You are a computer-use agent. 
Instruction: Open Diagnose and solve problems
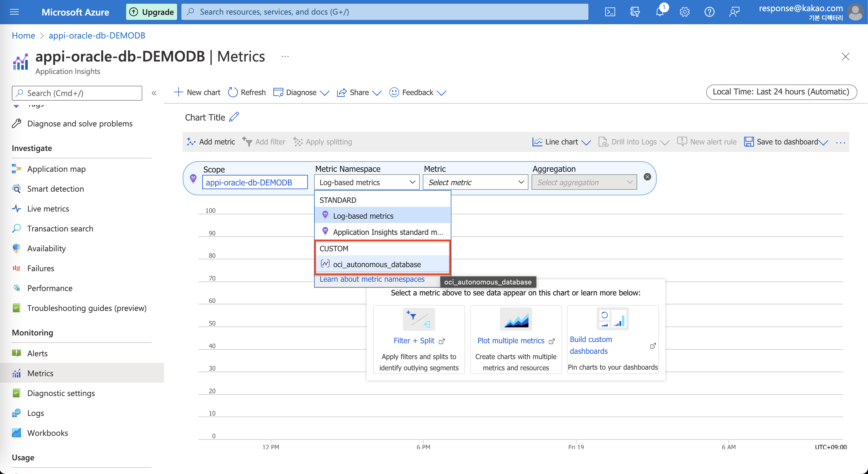[80, 124]
